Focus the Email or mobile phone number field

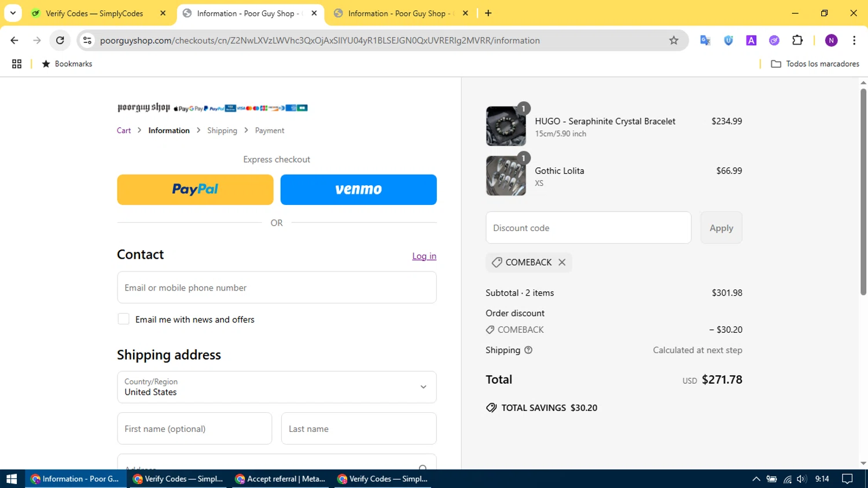pyautogui.click(x=277, y=288)
